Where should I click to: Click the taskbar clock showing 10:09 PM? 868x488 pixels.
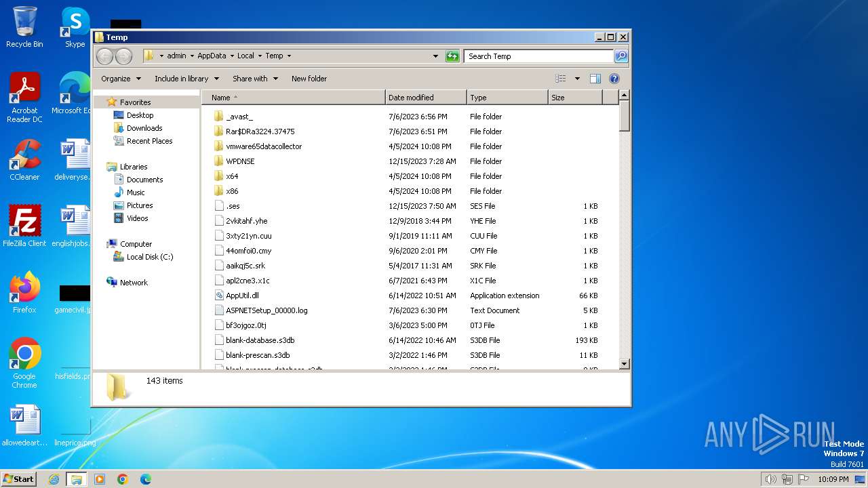click(833, 479)
